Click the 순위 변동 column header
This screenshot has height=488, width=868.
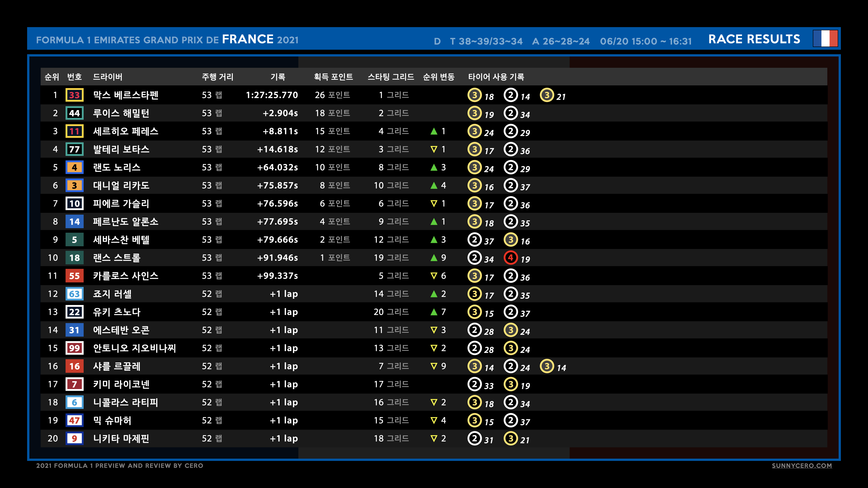point(439,77)
